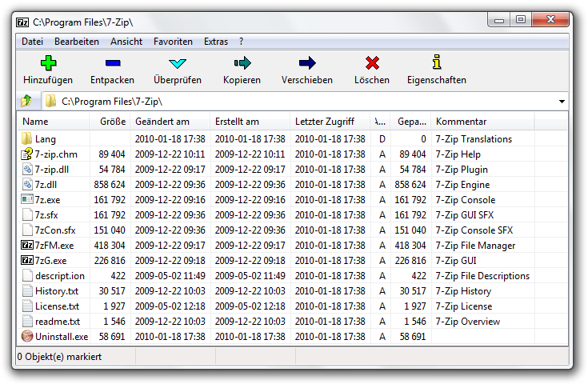Click the 7-Zip Plugin comment
Image resolution: width=588 pixels, height=384 pixels.
click(x=462, y=170)
